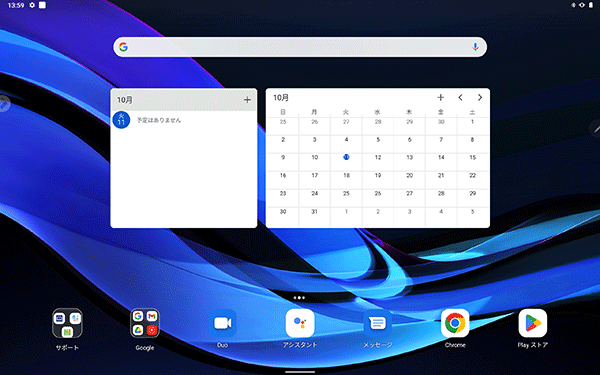Open the Messages app
600x375 pixels.
point(377,323)
